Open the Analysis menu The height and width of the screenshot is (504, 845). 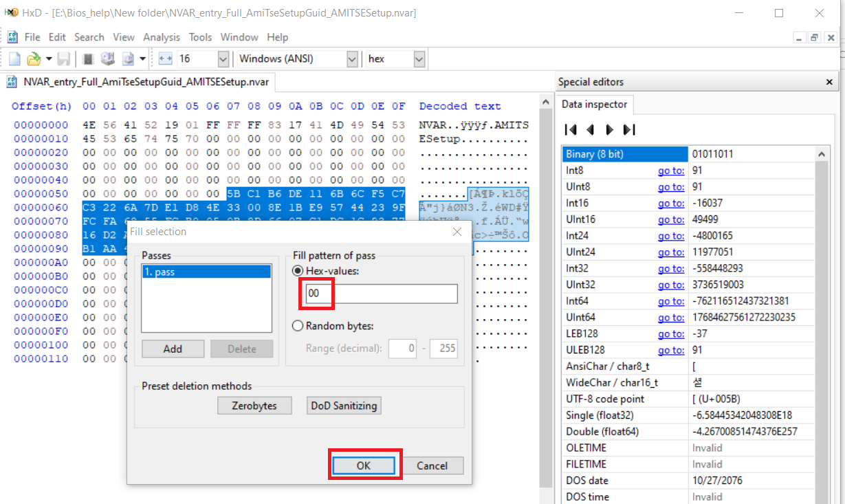click(162, 37)
